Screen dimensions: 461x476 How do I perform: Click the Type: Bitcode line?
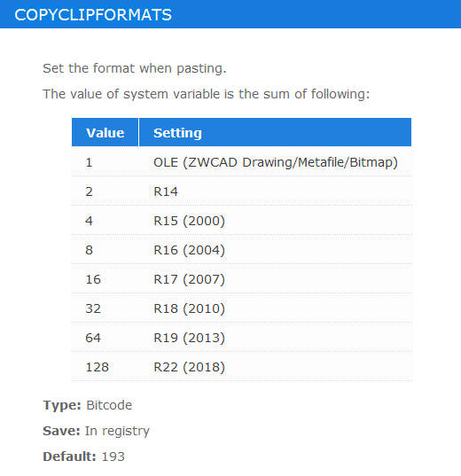tap(88, 405)
